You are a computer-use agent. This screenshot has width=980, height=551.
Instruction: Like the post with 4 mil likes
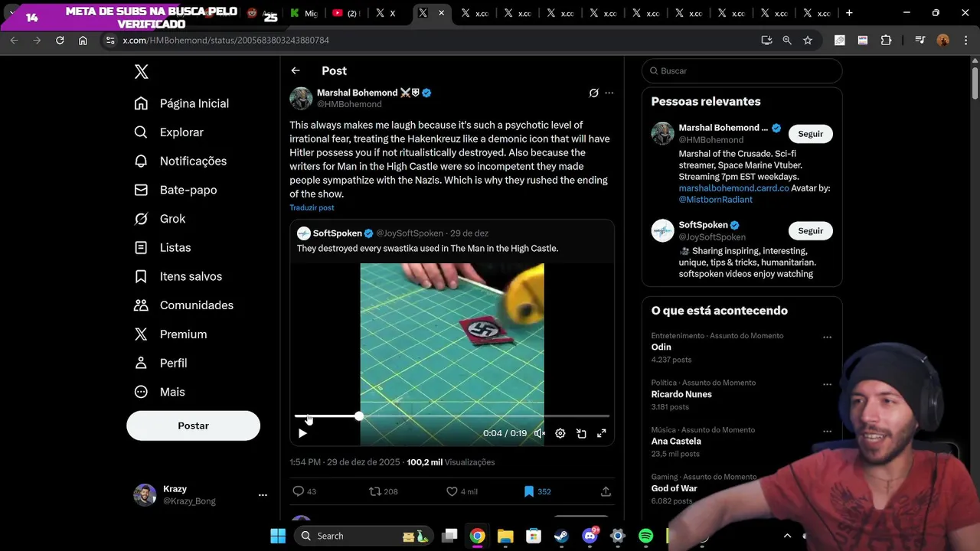[452, 491]
